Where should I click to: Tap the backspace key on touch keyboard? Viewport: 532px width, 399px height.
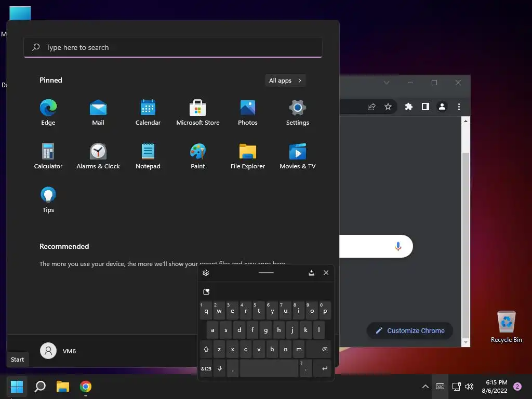[318, 349]
